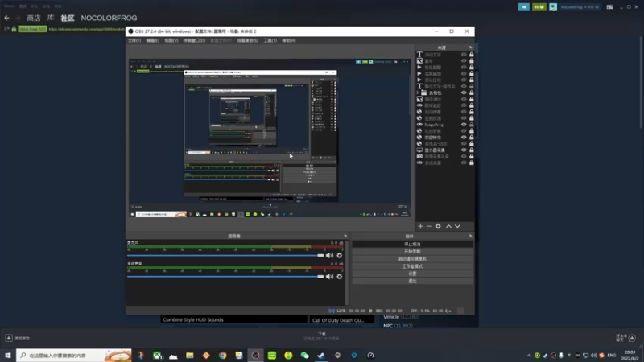This screenshot has height=362, width=644.
Task: Select the 视频采集设备 camera source icon
Action: [x=419, y=156]
